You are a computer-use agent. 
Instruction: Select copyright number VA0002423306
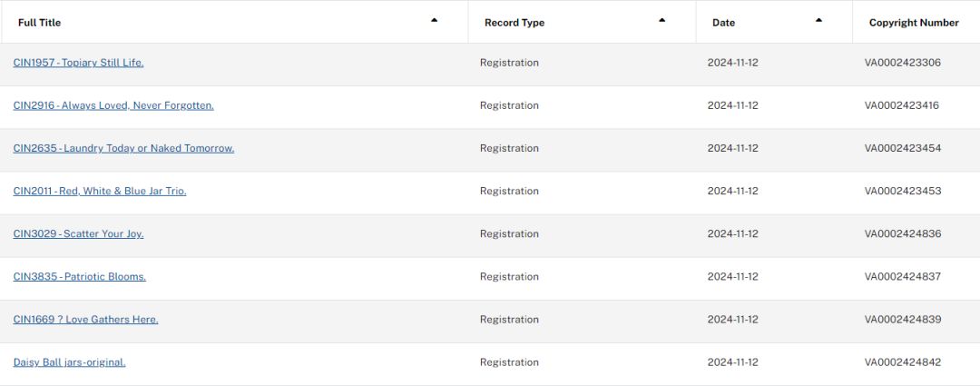903,63
